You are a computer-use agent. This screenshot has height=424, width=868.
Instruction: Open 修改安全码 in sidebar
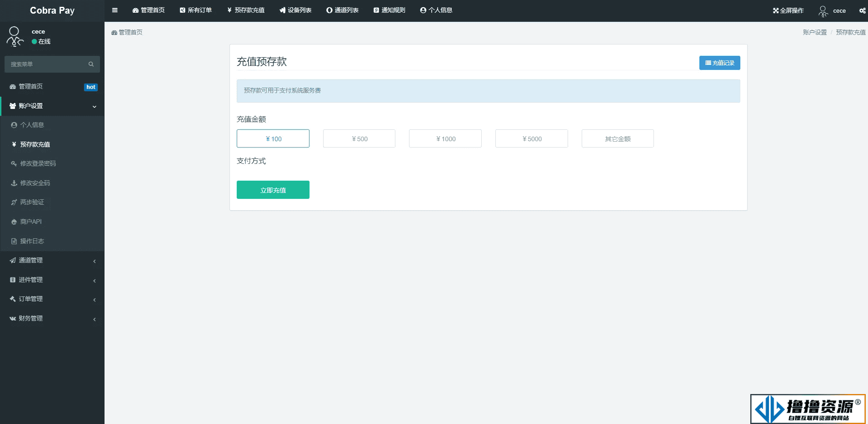click(52, 183)
